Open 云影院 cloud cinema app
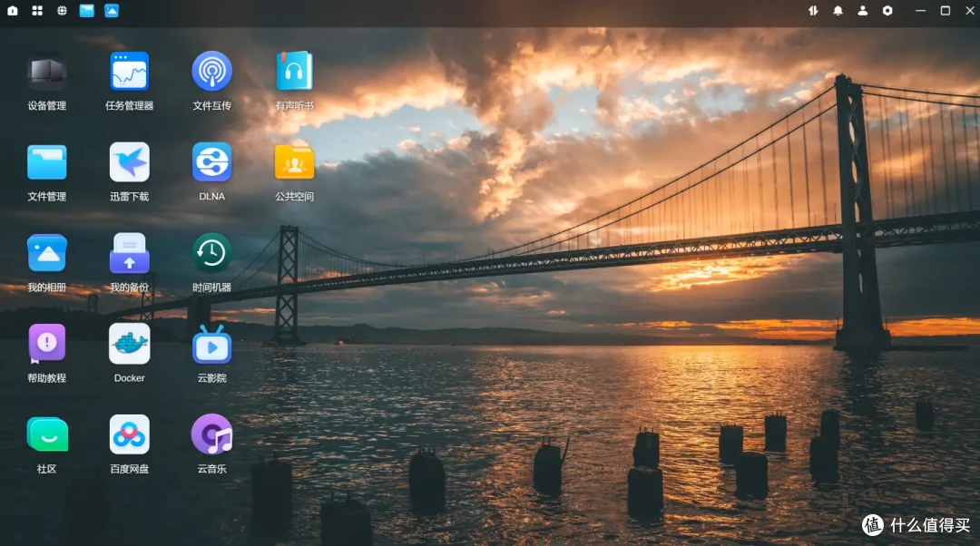Viewport: 980px width, 546px height. tap(211, 345)
